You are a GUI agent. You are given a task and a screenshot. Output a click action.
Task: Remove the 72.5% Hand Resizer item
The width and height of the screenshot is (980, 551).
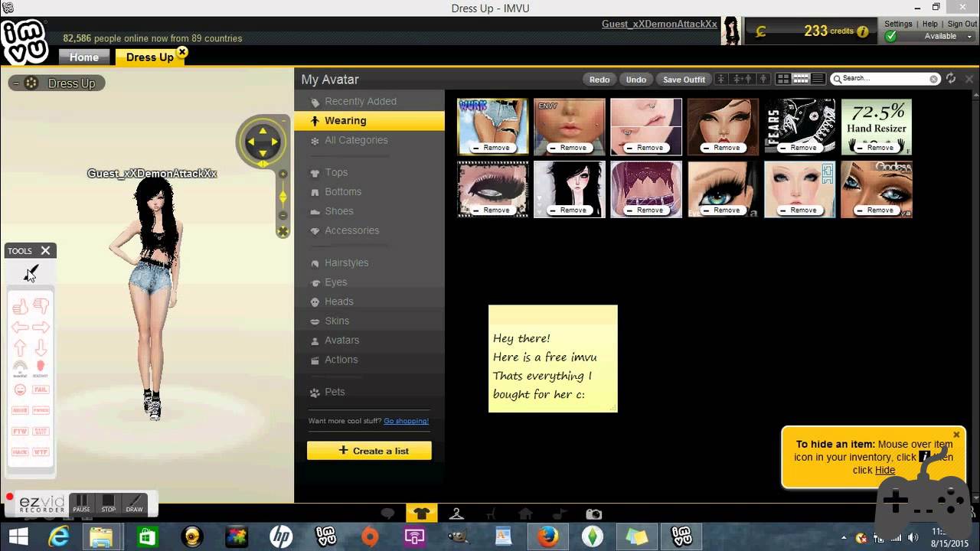(x=876, y=148)
